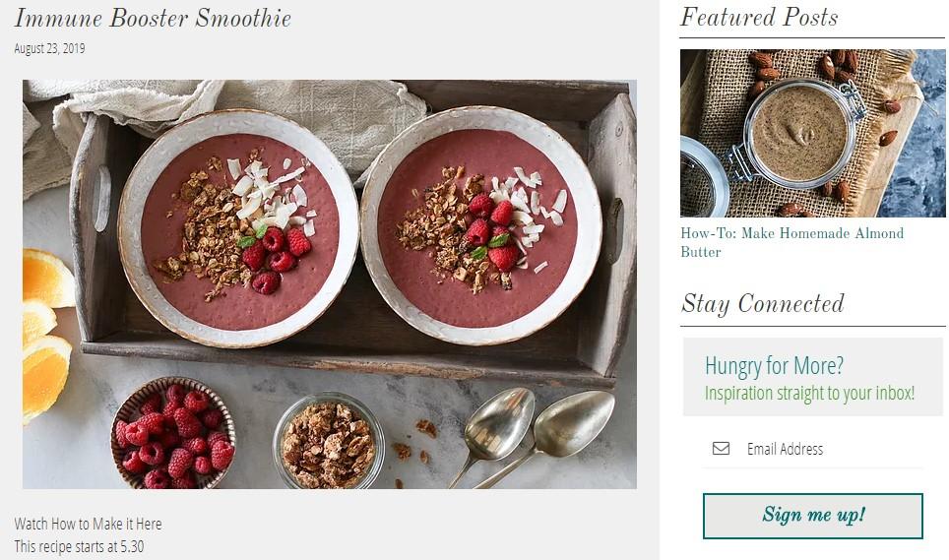Click the envelope icon beside Email Address
This screenshot has width=949, height=560.
tap(721, 449)
